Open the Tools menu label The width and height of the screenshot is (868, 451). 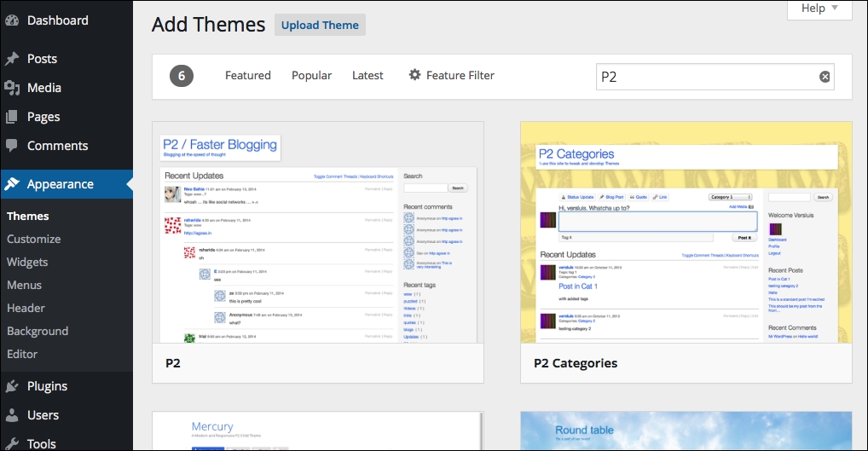42,444
